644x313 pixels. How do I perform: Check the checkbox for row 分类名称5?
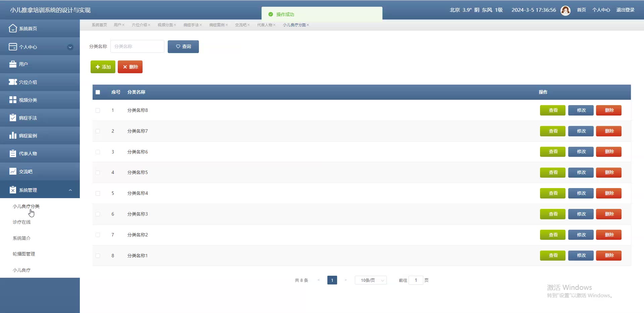98,173
